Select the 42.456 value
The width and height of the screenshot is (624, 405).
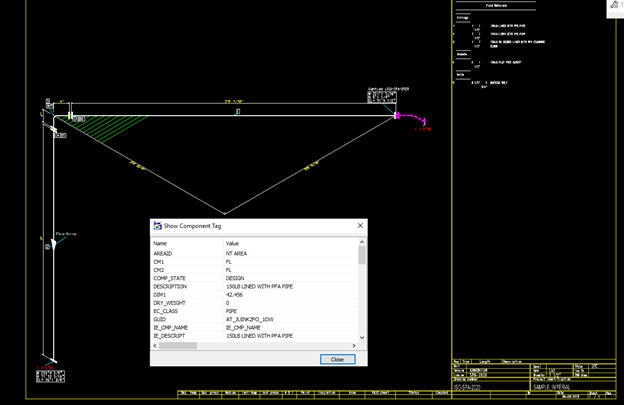click(x=234, y=295)
